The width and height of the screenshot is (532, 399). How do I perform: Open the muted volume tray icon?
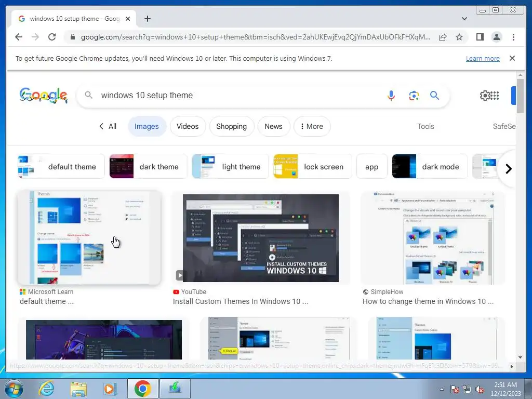click(x=480, y=389)
